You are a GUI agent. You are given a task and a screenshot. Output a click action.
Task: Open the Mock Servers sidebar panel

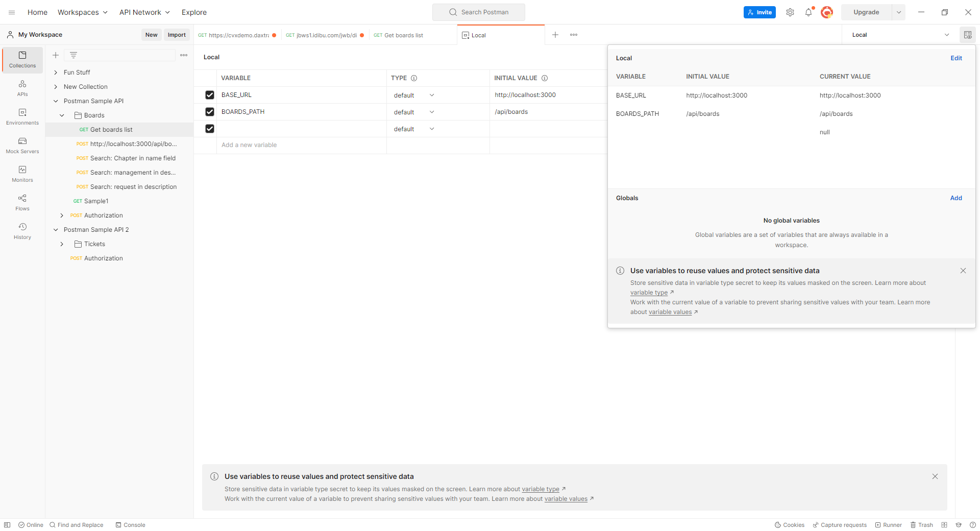tap(22, 146)
